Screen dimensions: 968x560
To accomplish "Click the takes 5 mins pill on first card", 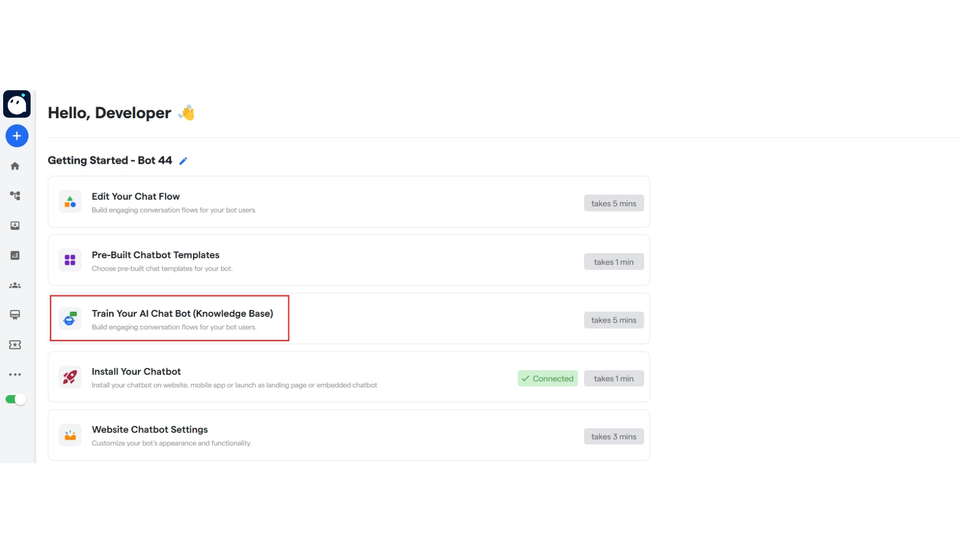I will (x=614, y=203).
